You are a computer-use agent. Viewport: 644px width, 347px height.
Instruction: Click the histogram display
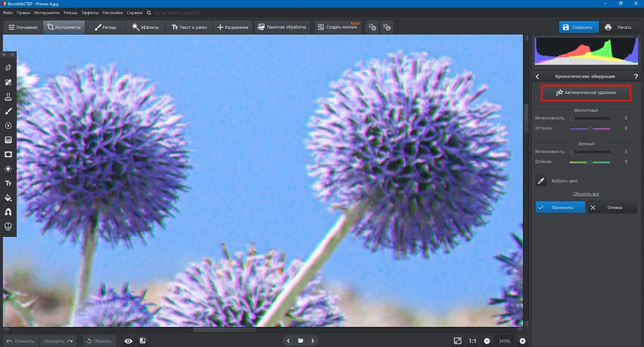click(x=586, y=52)
